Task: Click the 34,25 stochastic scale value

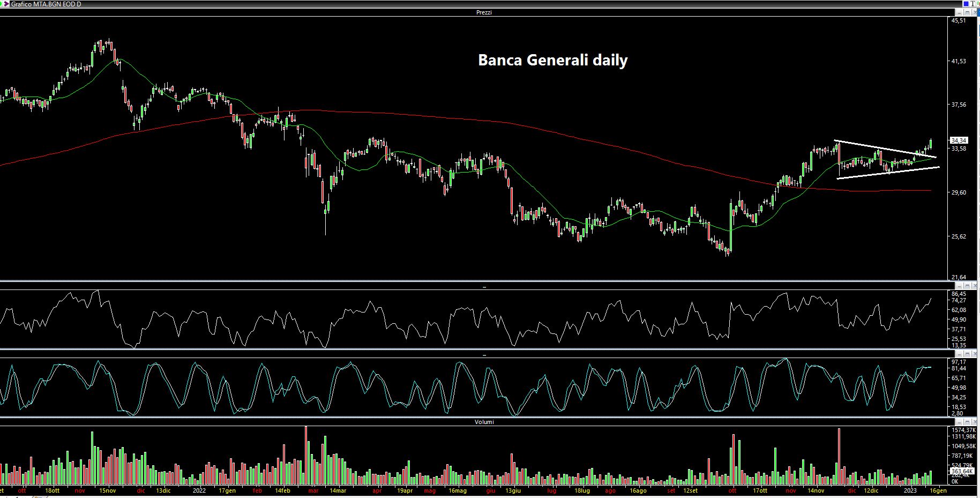Action: tap(959, 397)
